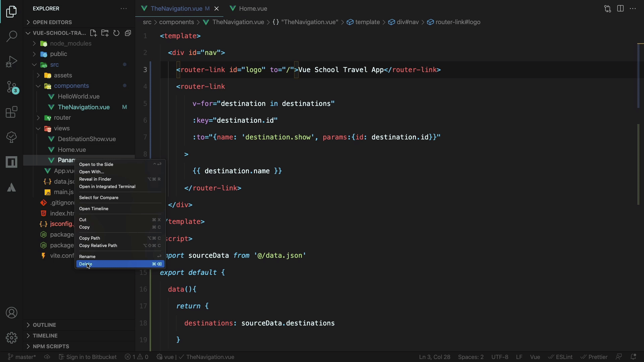Select Copy Relative Path menu entry
Viewport: 644px width, 362px height.
pos(98,246)
